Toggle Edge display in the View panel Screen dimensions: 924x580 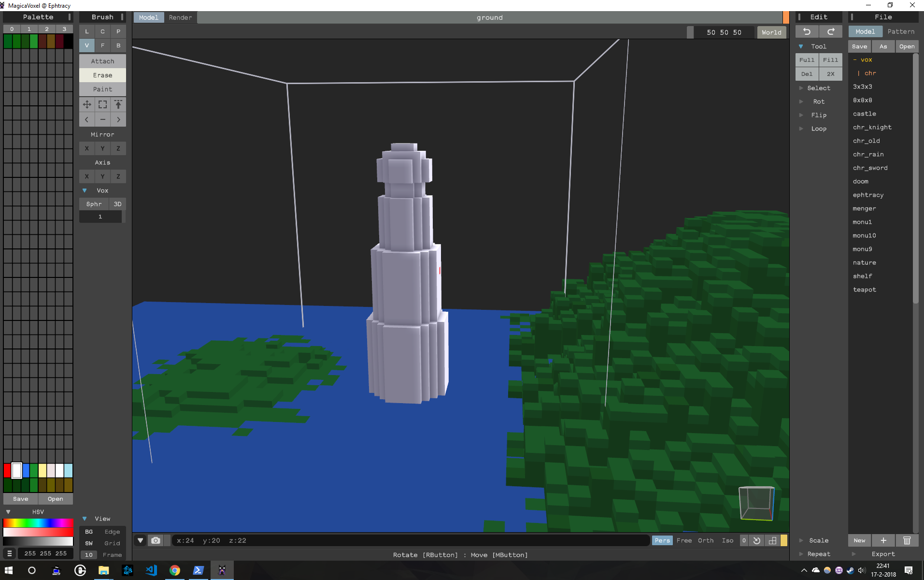pos(112,532)
